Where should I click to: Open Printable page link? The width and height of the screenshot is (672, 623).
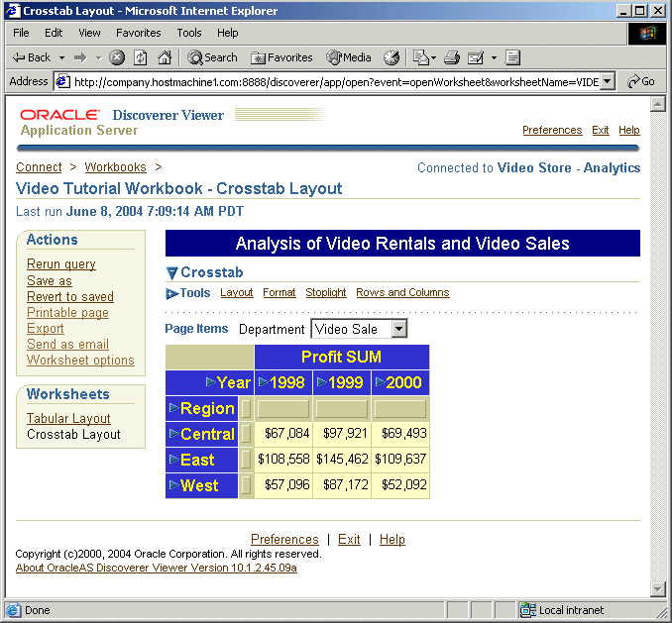tap(67, 313)
